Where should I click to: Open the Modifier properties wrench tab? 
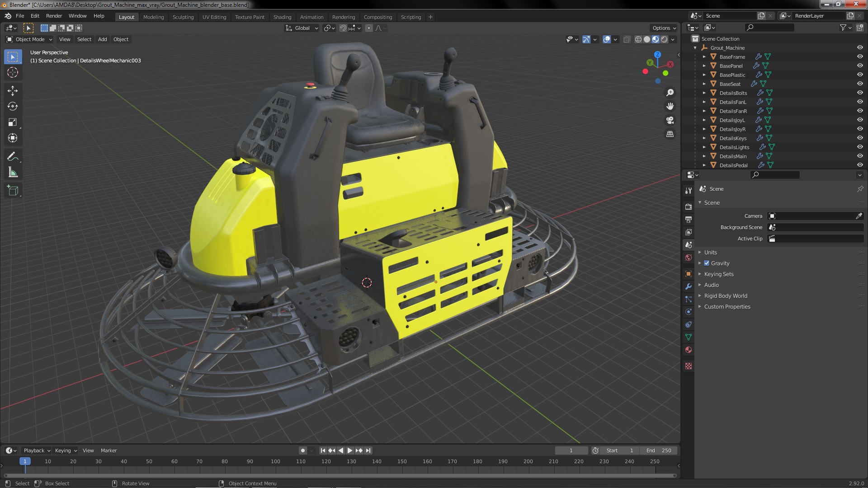(689, 286)
